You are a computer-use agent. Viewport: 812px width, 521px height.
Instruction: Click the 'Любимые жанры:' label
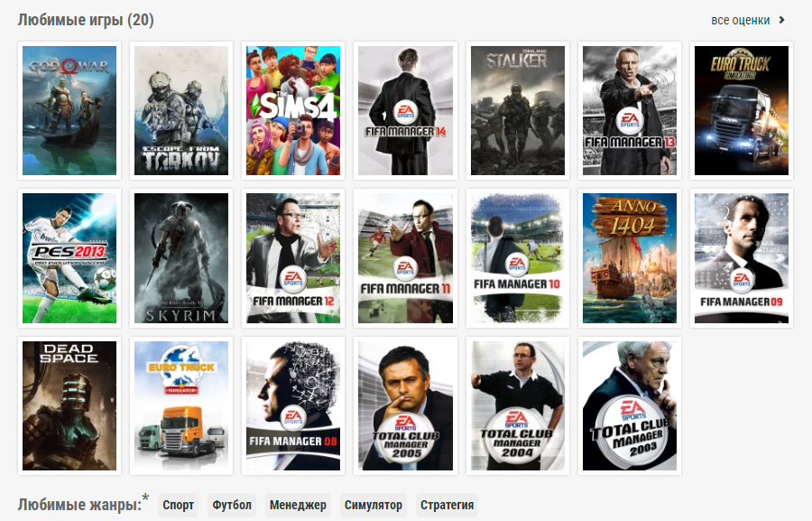(79, 505)
